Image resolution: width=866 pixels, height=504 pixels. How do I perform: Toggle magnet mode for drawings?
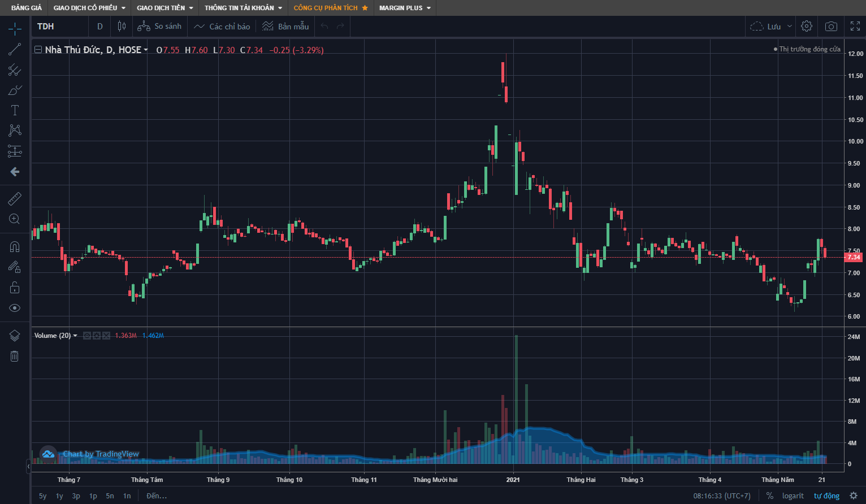coord(15,247)
